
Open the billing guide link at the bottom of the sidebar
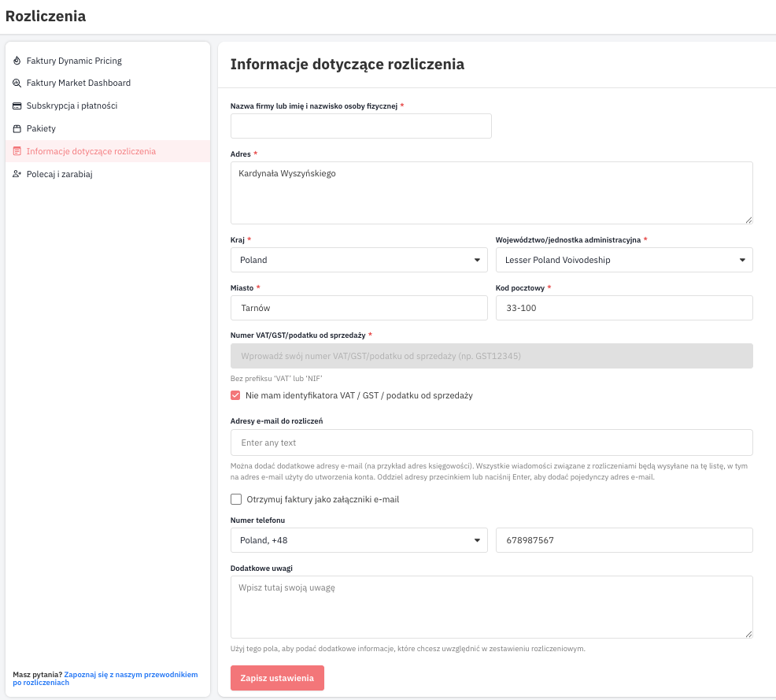(105, 678)
